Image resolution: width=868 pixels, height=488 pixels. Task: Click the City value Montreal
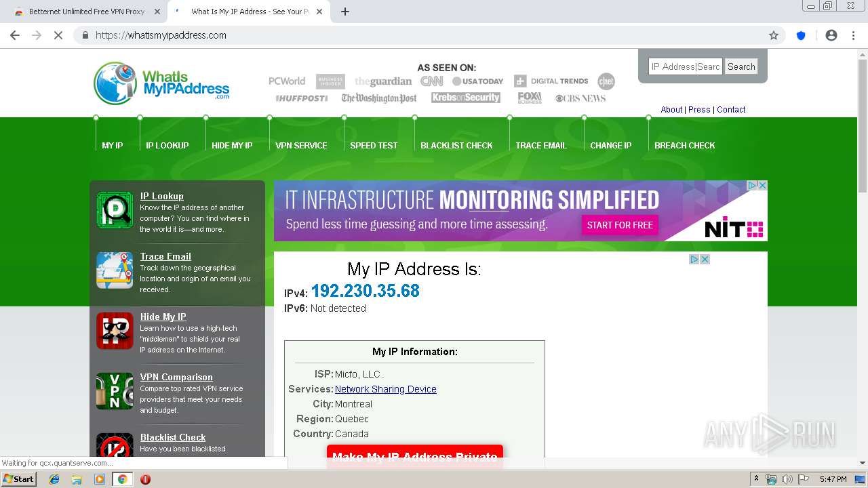(x=353, y=404)
